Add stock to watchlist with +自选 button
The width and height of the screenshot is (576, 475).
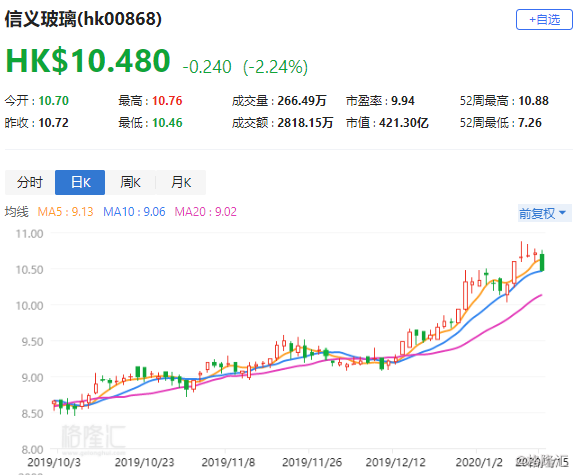pyautogui.click(x=544, y=19)
